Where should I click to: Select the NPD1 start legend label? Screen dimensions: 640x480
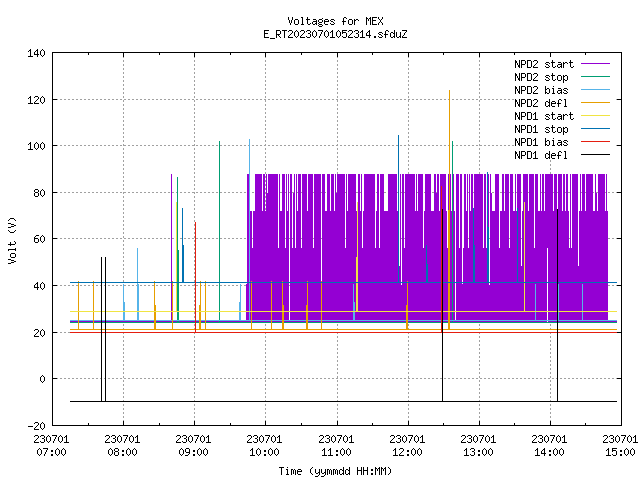point(544,116)
